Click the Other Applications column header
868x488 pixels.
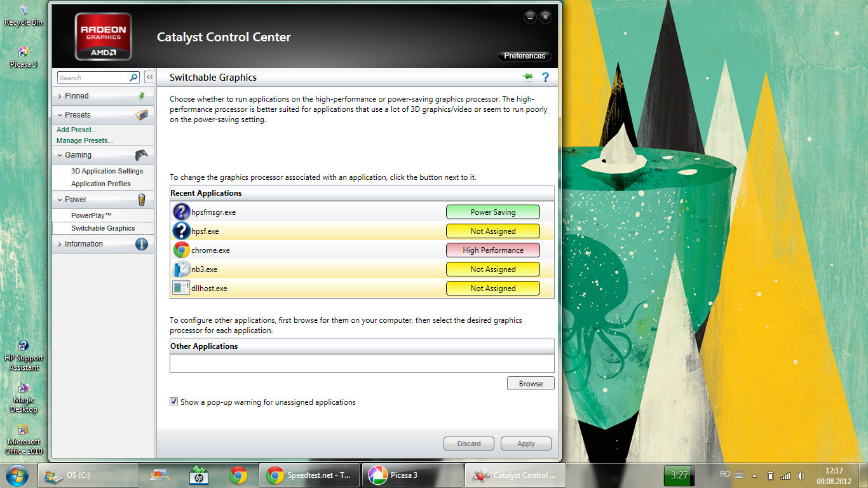click(362, 346)
